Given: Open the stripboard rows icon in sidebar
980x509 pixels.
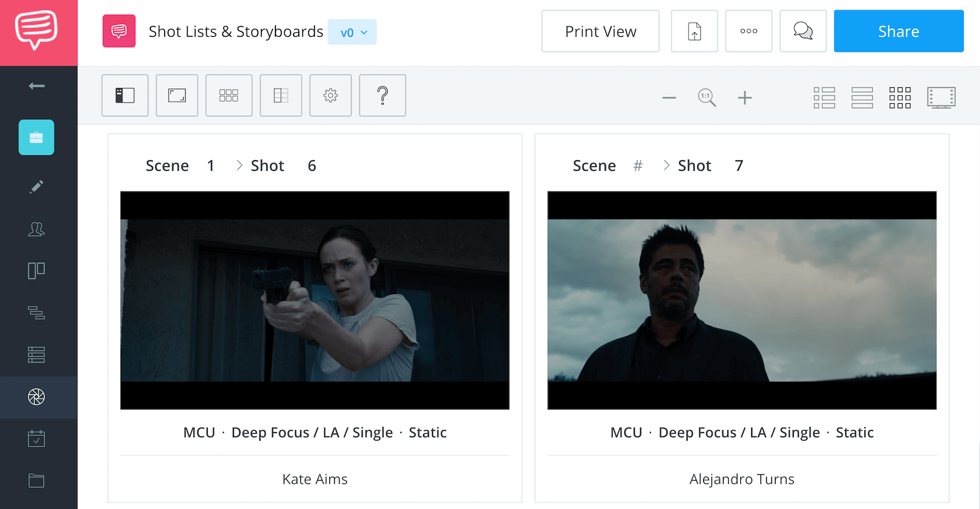Looking at the screenshot, I should pos(36,355).
